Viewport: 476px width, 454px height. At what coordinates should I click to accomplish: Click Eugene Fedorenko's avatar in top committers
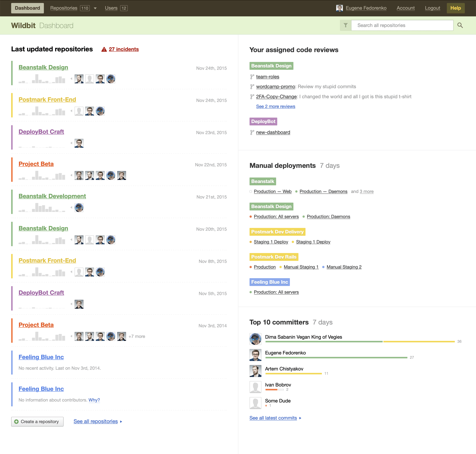pyautogui.click(x=255, y=355)
